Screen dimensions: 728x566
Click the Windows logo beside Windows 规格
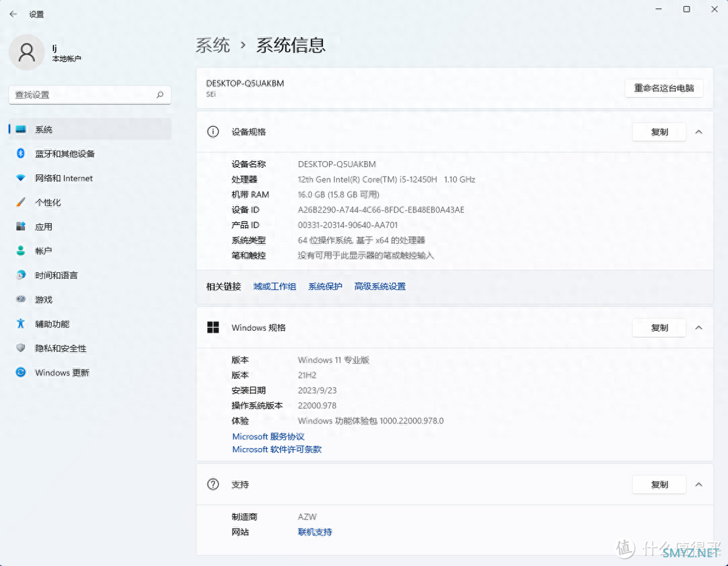point(213,327)
